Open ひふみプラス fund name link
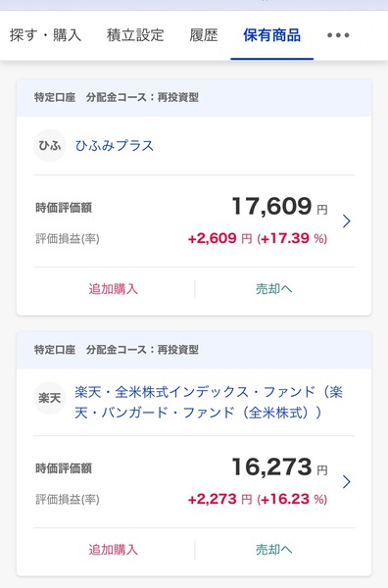This screenshot has width=388, height=588. (115, 145)
